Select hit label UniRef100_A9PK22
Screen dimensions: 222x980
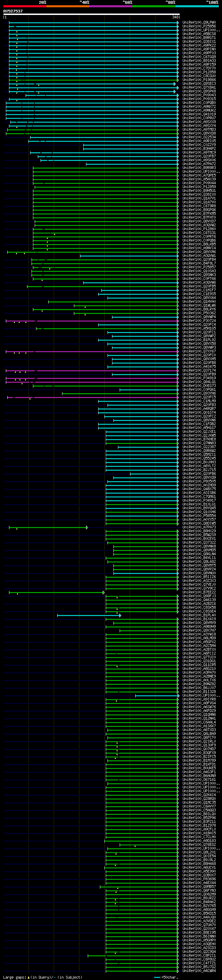(199, 45)
